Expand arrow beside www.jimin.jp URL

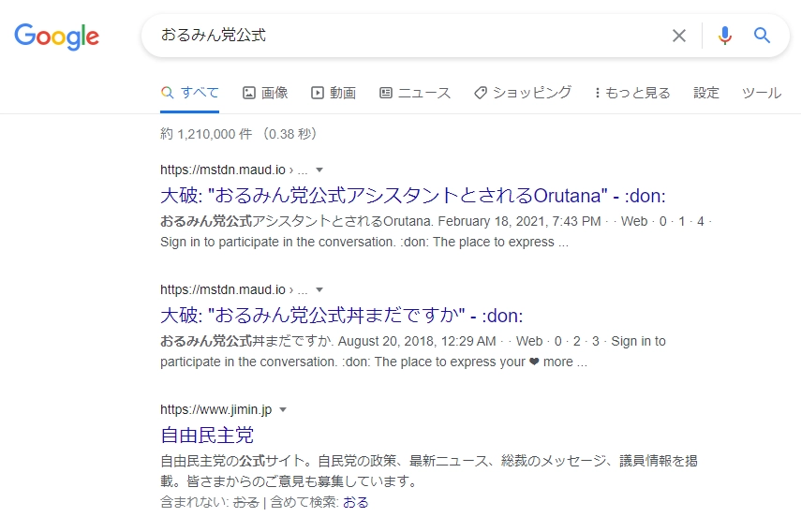pyautogui.click(x=283, y=409)
